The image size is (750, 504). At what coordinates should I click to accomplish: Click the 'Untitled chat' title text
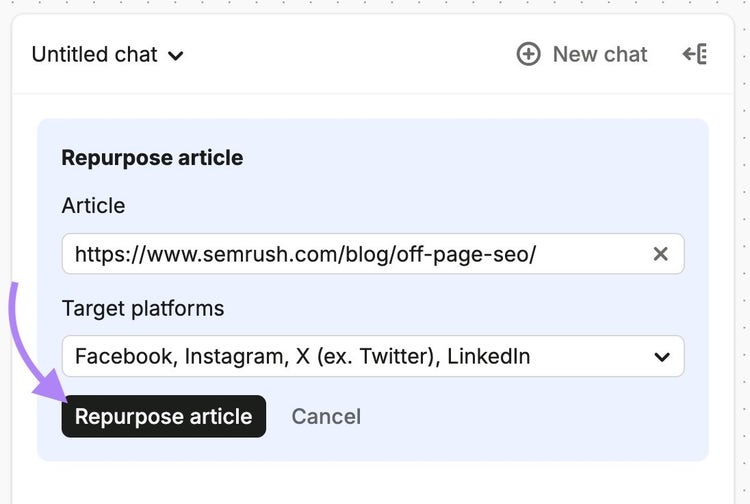tap(95, 55)
